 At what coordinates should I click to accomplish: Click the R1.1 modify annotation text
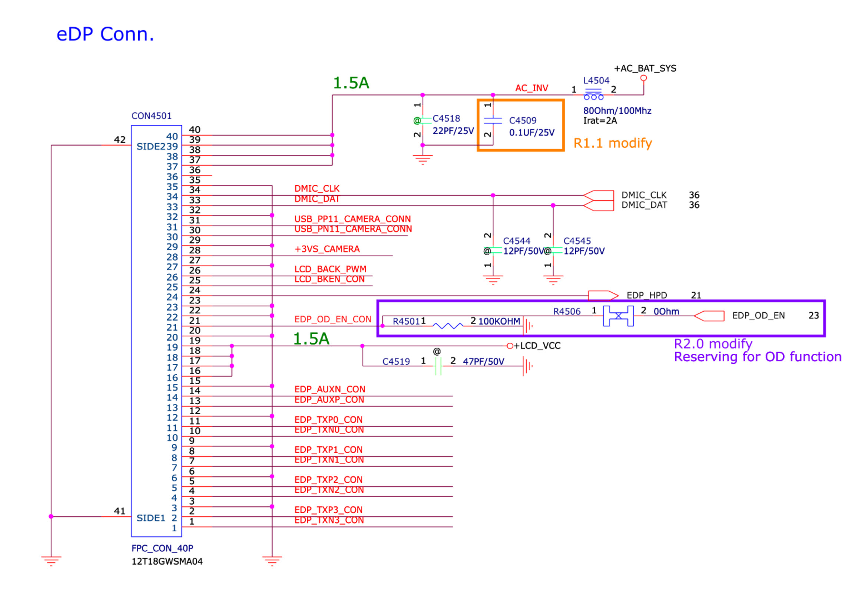(x=613, y=143)
